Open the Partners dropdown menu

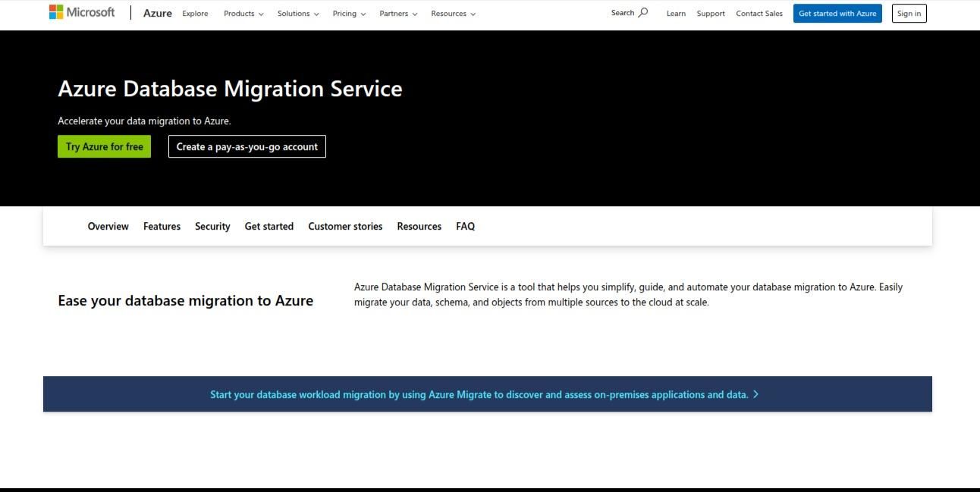coord(398,14)
